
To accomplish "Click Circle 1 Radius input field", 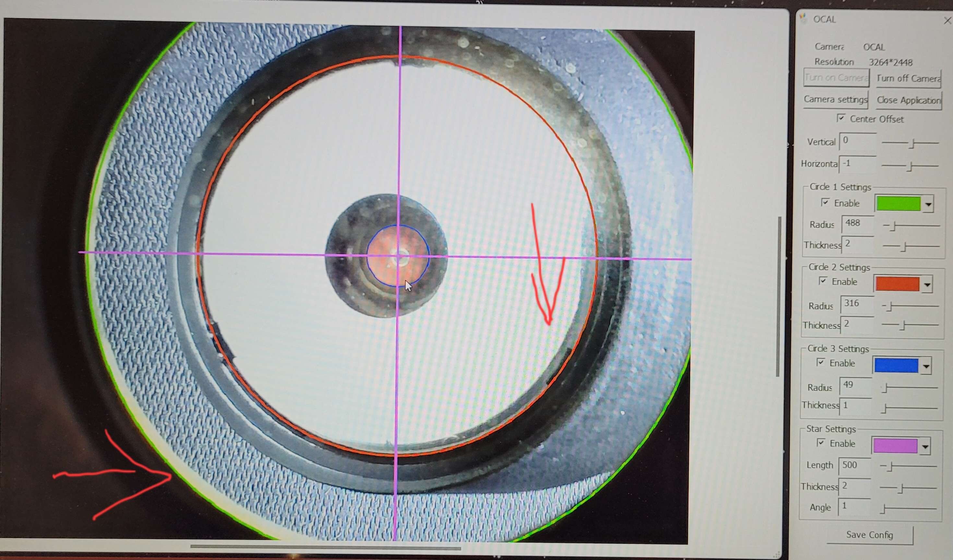I will (858, 223).
